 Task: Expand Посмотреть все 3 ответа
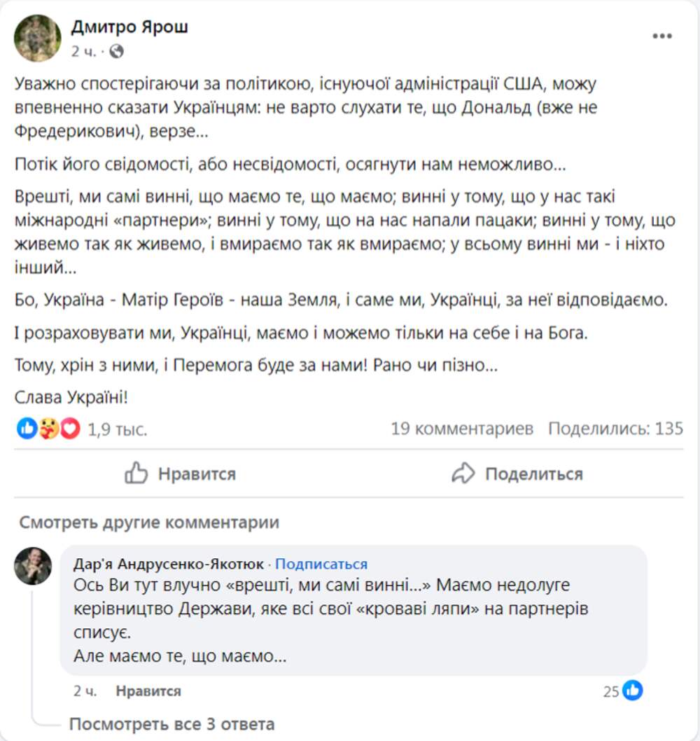pos(171,723)
